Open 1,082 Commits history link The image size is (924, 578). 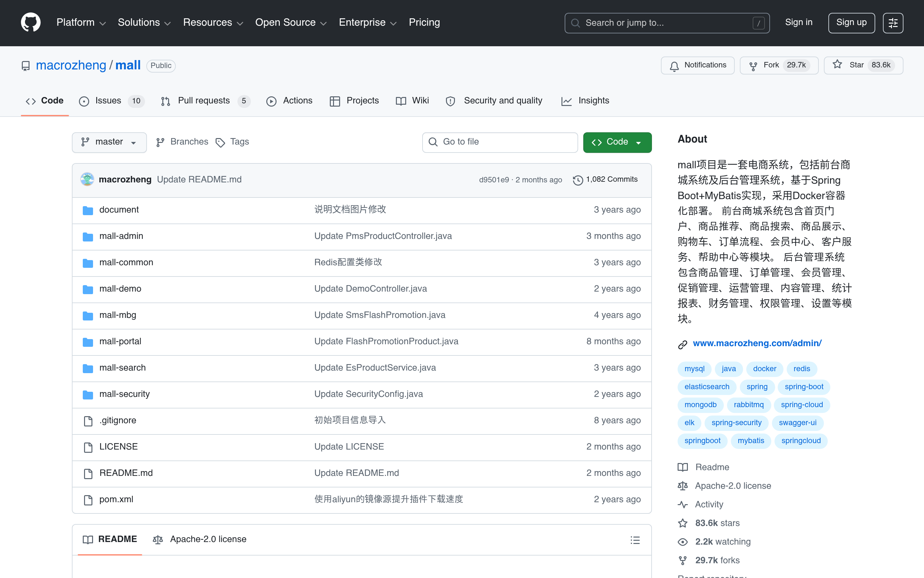pyautogui.click(x=605, y=180)
